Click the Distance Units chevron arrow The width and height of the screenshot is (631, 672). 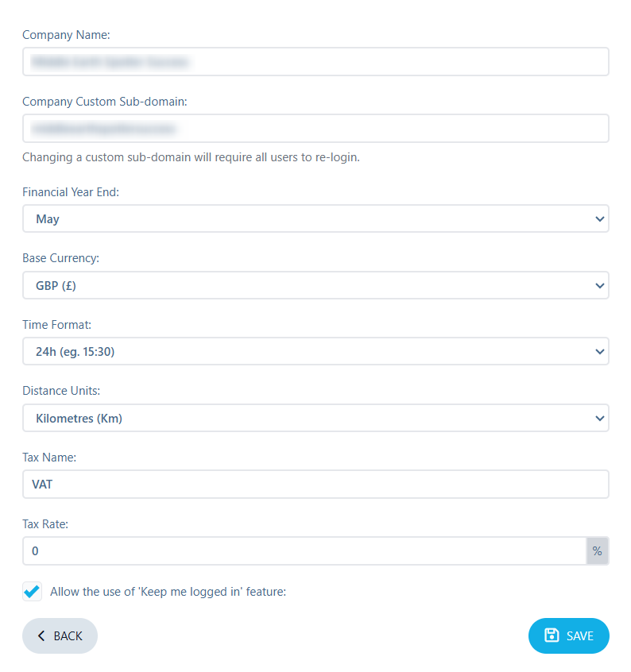point(600,419)
